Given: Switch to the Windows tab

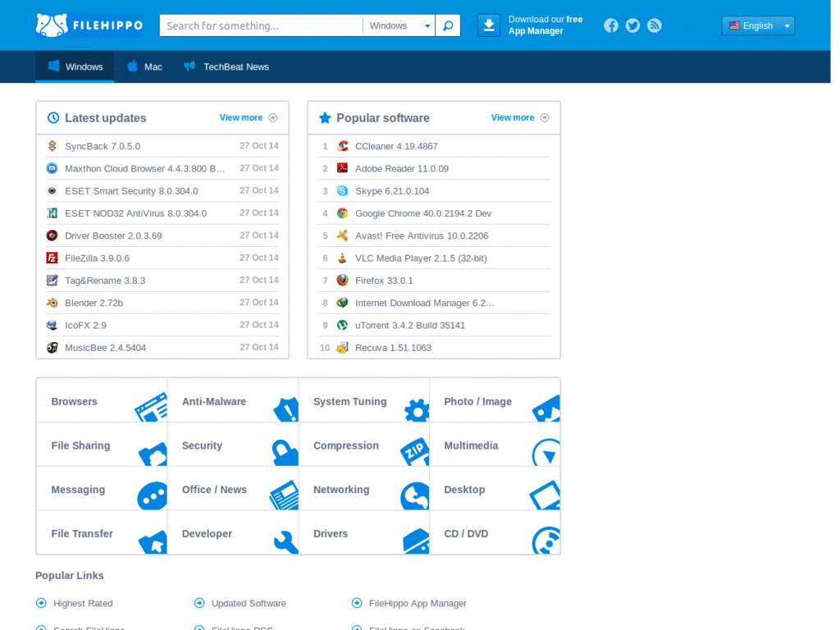Looking at the screenshot, I should click(75, 66).
